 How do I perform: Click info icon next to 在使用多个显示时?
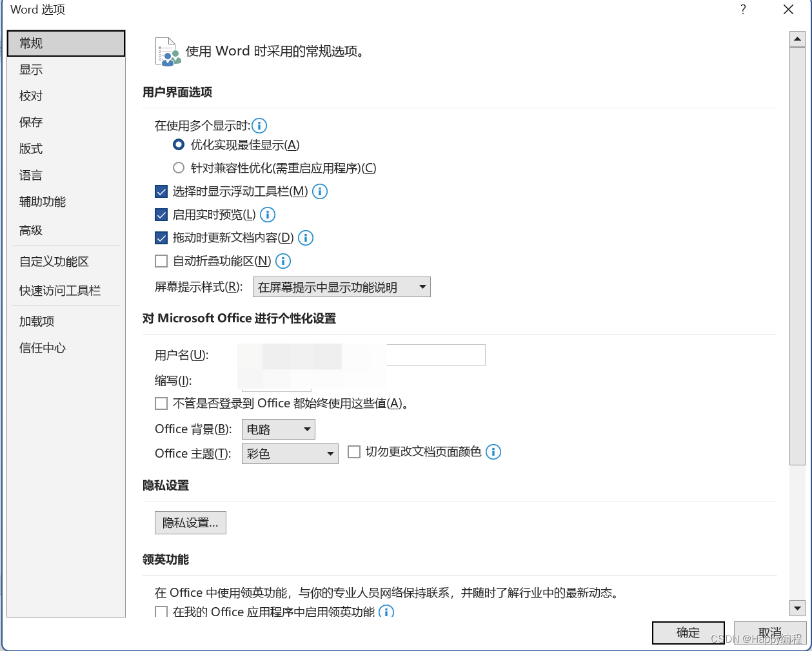tap(259, 126)
